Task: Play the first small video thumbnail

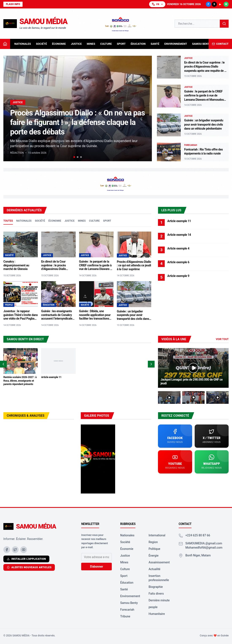Action: pyautogui.click(x=169, y=397)
